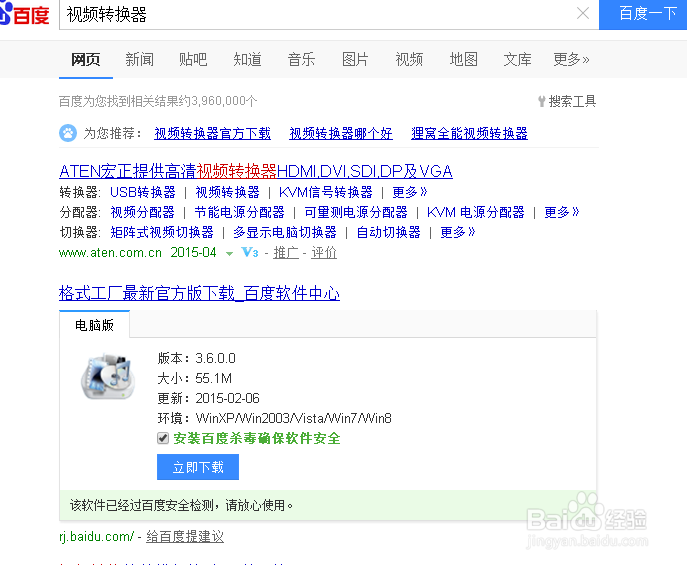Click the wrench icon beside 搜索工具
Image resolution: width=687 pixels, height=565 pixels.
(542, 102)
